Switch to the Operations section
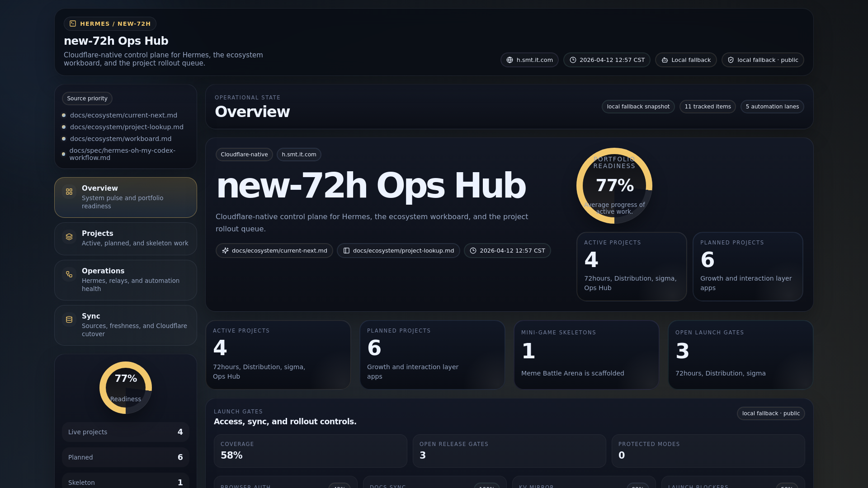 [126, 280]
